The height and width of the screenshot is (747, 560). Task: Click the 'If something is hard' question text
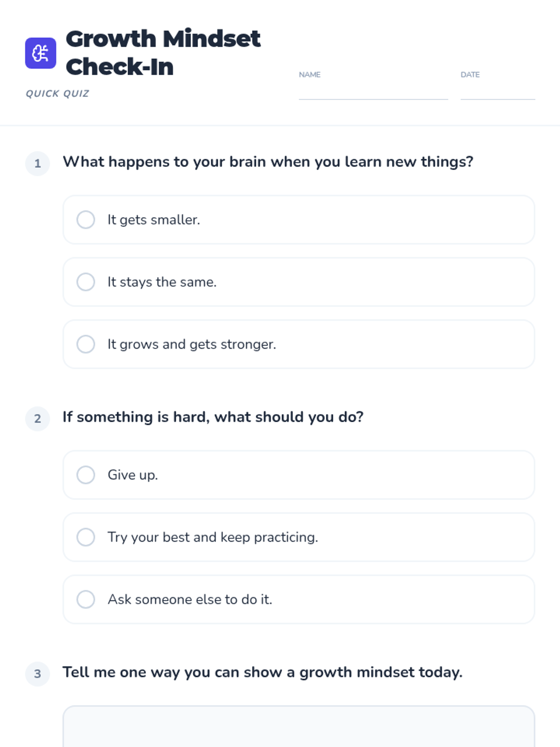tap(213, 417)
